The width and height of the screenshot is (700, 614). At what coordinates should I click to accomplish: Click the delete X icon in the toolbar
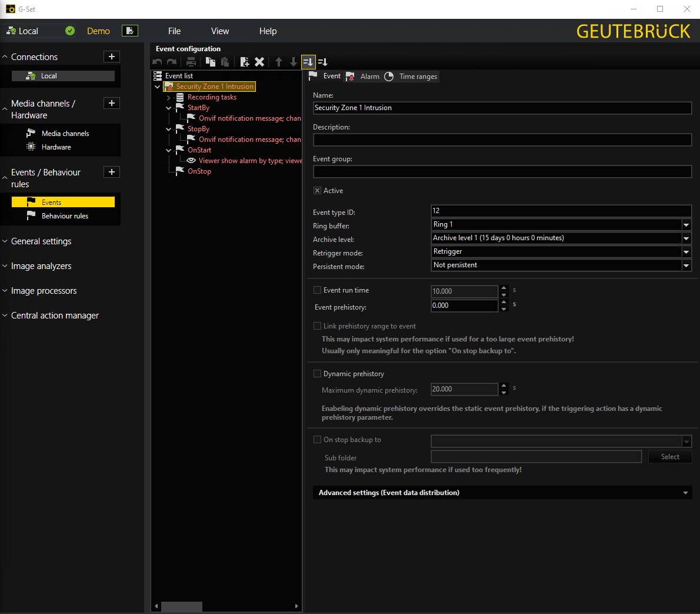coord(259,62)
